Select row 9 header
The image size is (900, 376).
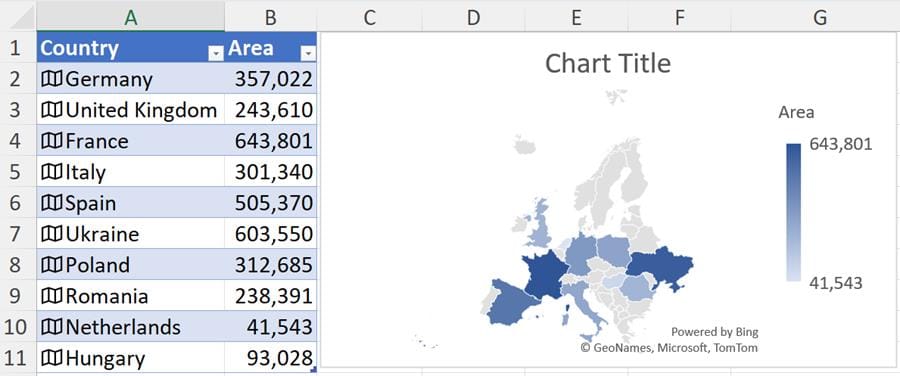pos(17,296)
